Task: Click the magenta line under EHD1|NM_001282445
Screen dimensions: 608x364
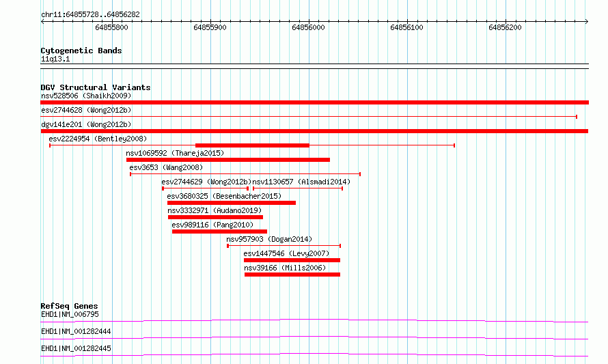Action: click(x=314, y=354)
